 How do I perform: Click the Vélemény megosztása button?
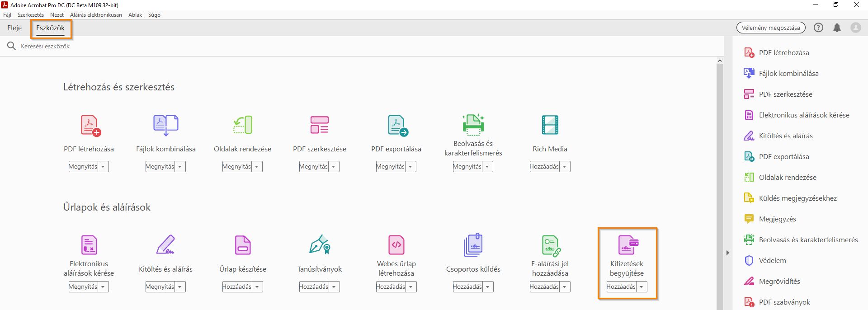point(771,28)
